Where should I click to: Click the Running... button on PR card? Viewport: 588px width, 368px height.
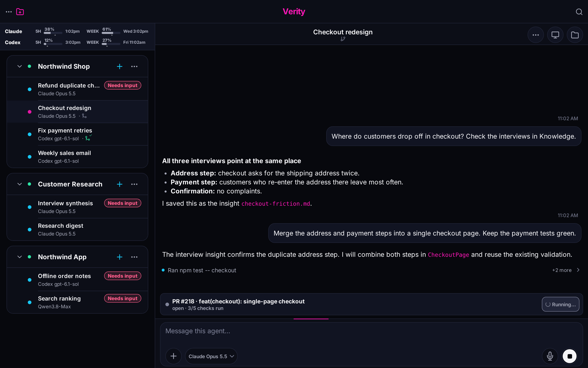560,304
